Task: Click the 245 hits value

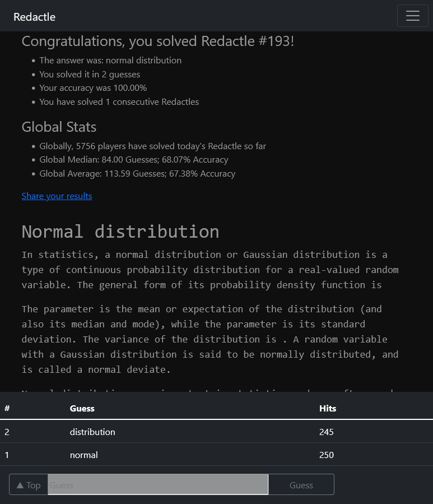Action: click(326, 432)
